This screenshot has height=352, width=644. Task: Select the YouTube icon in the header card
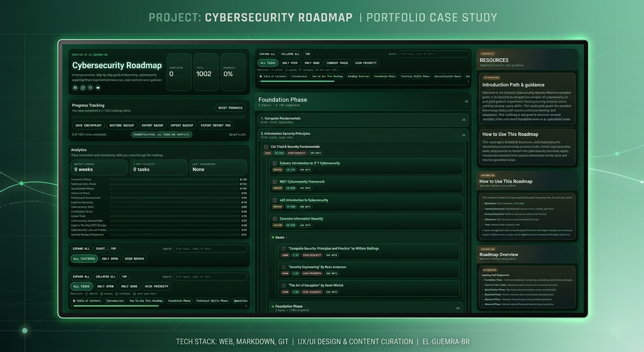point(90,88)
